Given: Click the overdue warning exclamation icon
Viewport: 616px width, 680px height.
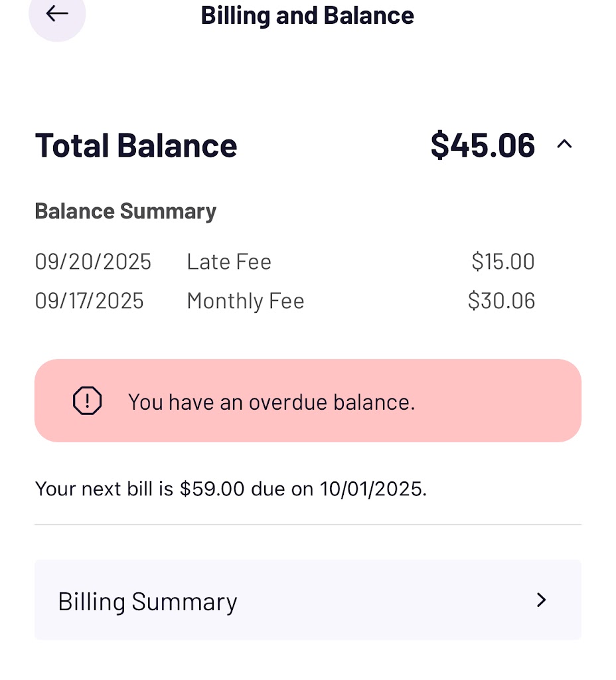Looking at the screenshot, I should 87,401.
